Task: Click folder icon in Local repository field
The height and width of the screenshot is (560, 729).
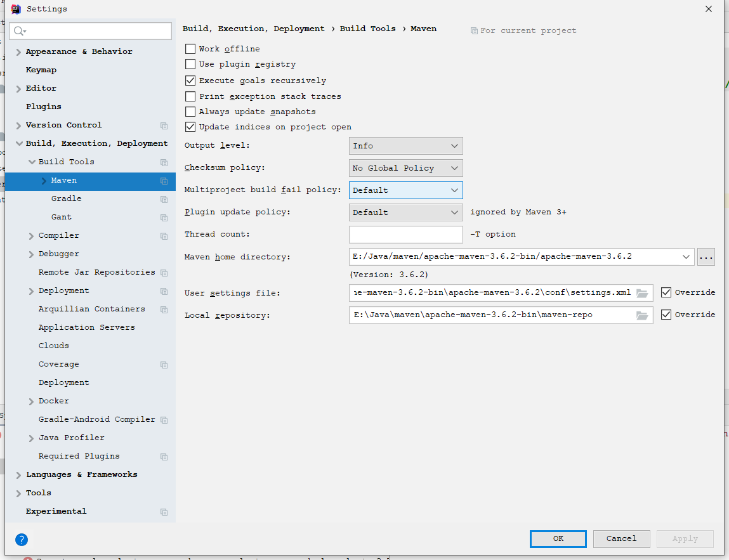Action: pos(642,316)
